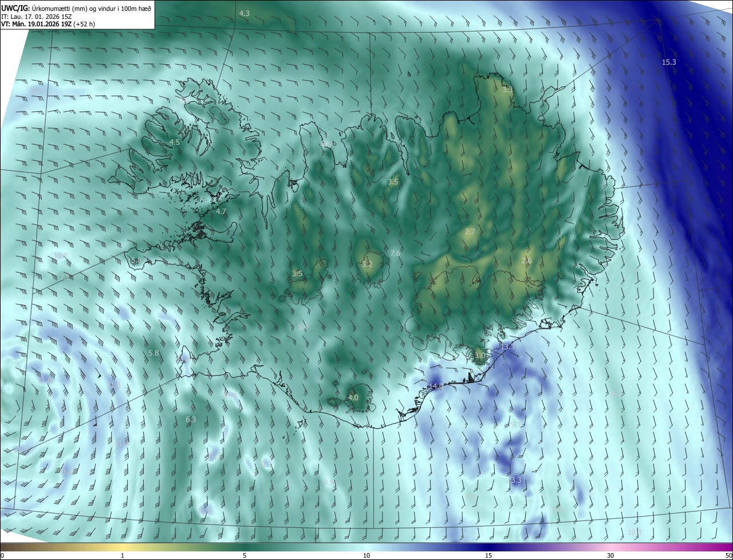The height and width of the screenshot is (560, 733).
Task: Click the '5' tick on the color scale
Action: point(245,555)
